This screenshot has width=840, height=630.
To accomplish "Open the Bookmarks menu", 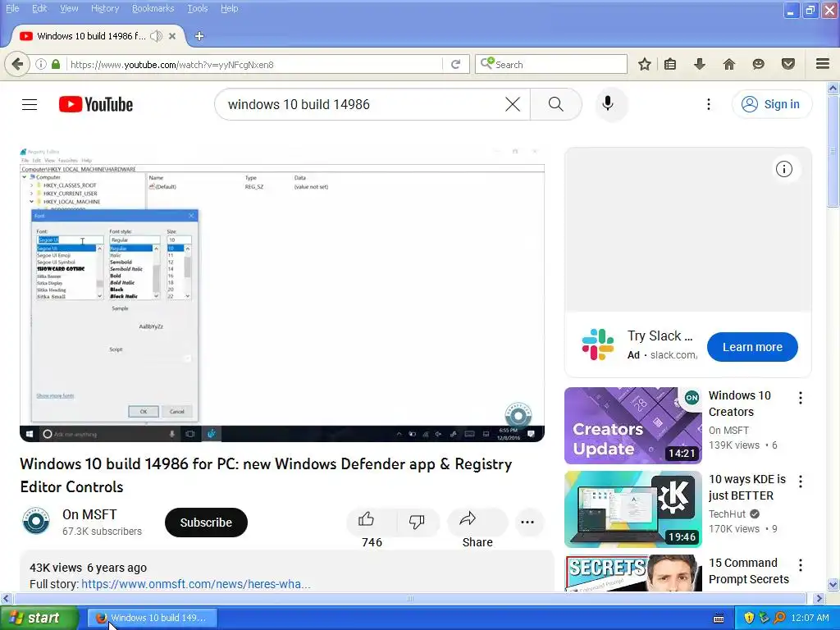I will click(153, 8).
